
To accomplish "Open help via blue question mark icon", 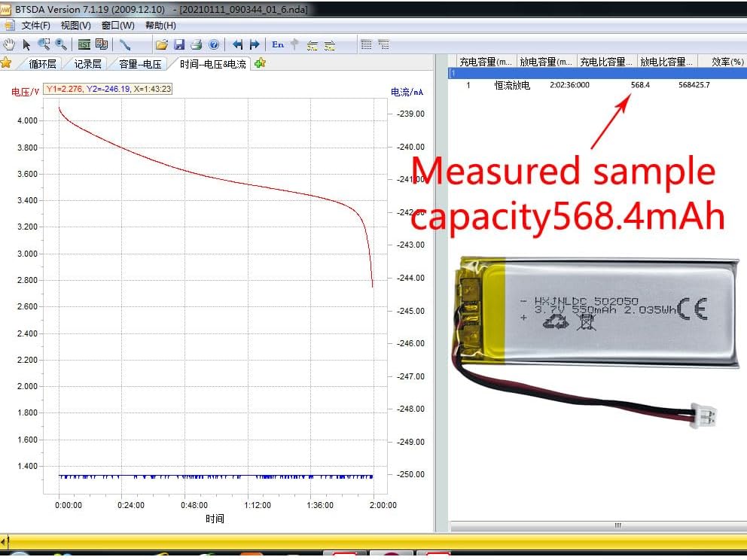I will coord(213,44).
